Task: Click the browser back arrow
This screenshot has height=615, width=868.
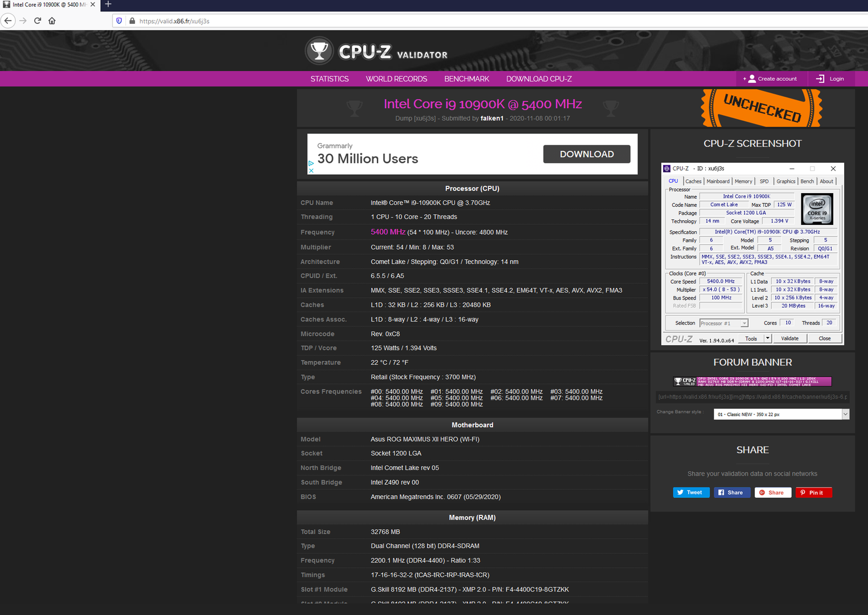Action: 8,20
